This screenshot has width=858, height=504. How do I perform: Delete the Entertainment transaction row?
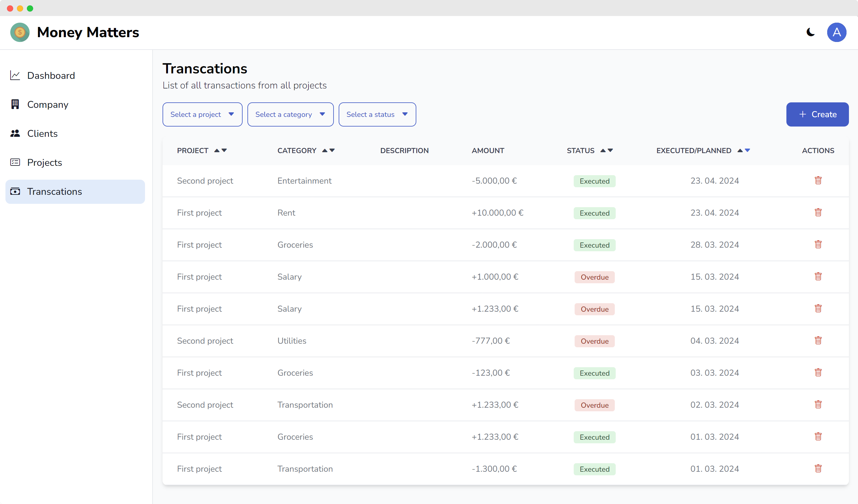point(818,180)
